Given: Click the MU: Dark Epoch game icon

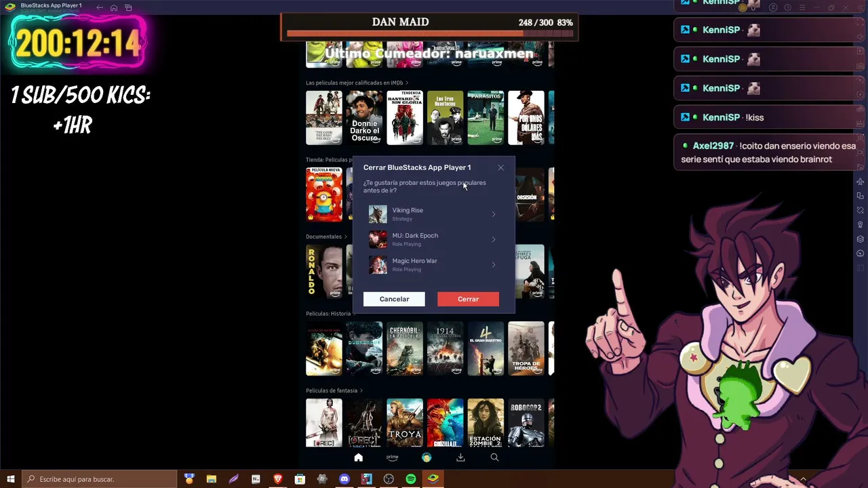Looking at the screenshot, I should [x=378, y=239].
